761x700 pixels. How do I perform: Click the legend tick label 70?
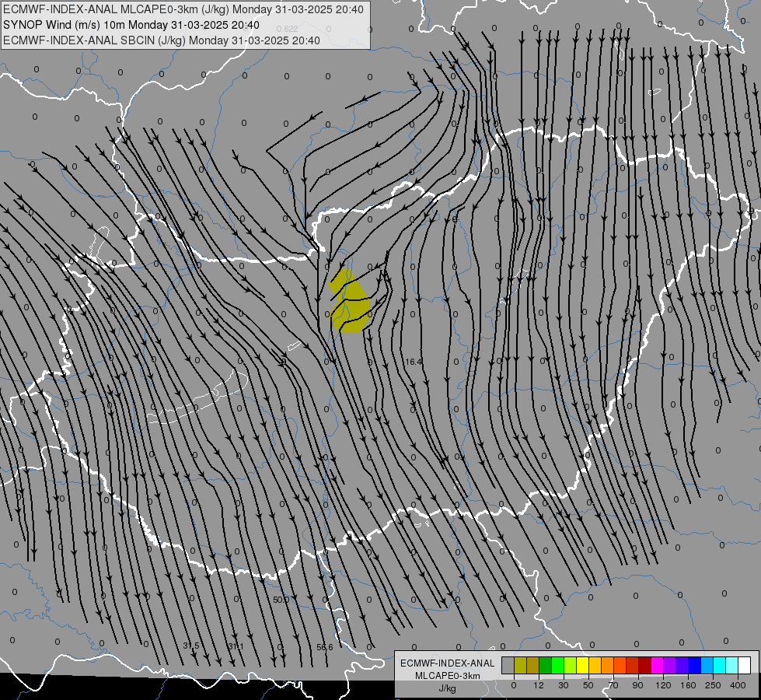[613, 685]
